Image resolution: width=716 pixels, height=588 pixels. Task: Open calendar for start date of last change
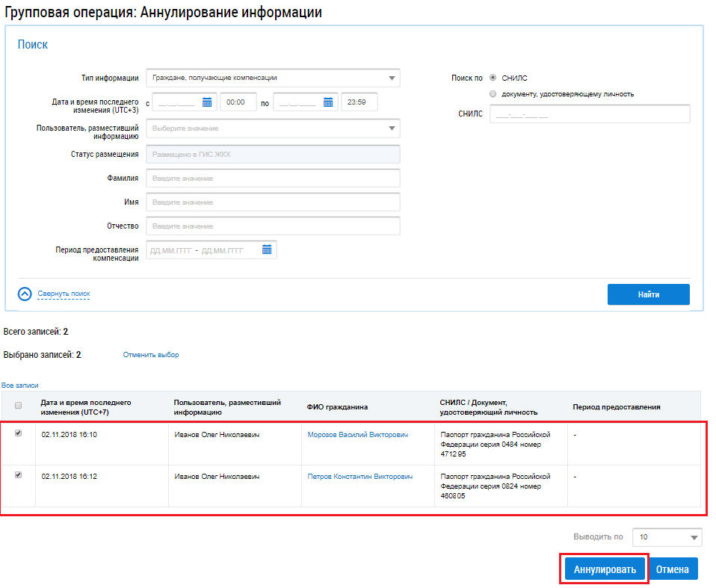(x=208, y=102)
